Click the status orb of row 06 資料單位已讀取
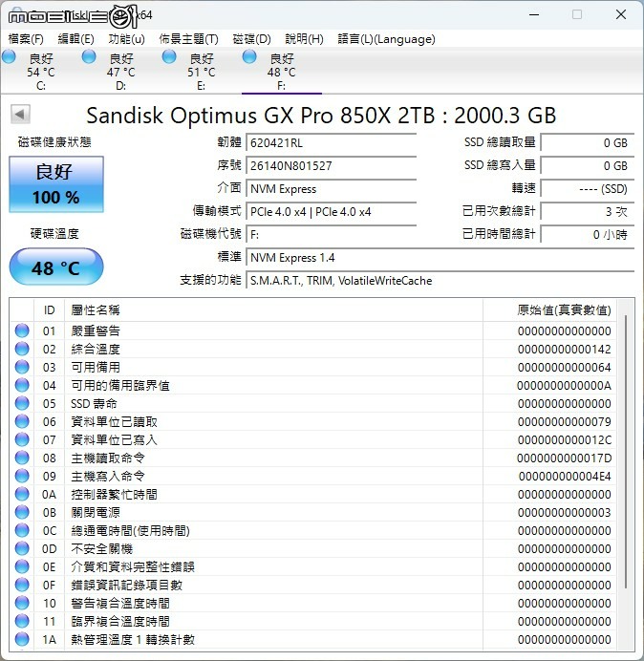Screen dimensions: 644x661 click(22, 421)
